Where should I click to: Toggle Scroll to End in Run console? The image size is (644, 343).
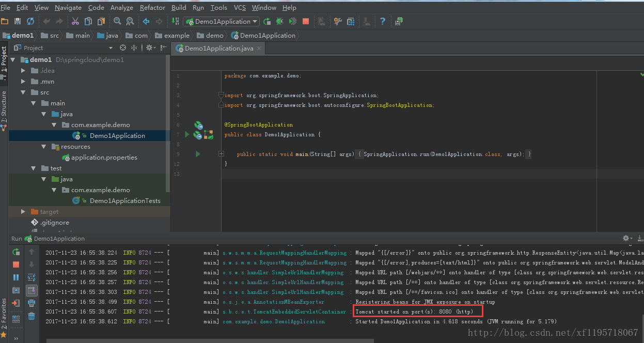pyautogui.click(x=32, y=290)
